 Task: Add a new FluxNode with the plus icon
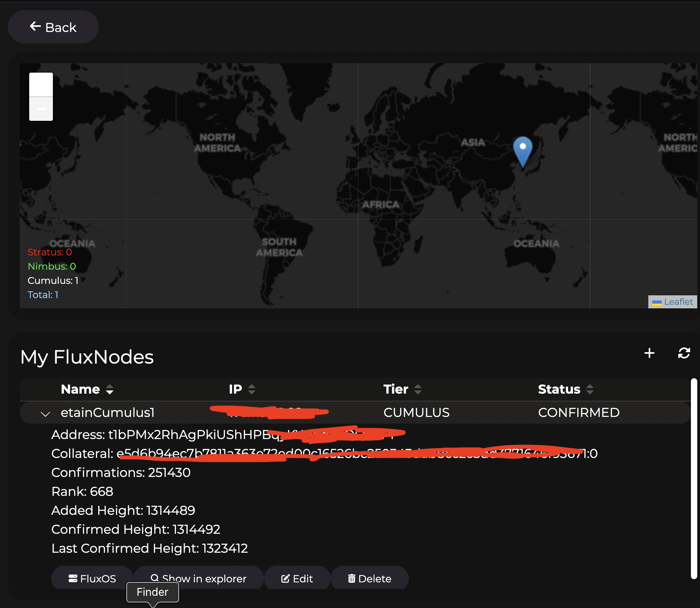click(x=649, y=353)
